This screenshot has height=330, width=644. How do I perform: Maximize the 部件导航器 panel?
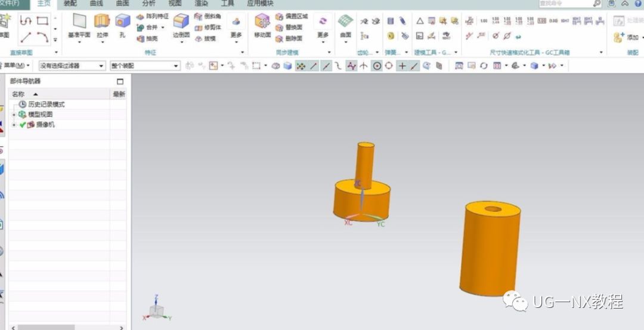point(120,81)
